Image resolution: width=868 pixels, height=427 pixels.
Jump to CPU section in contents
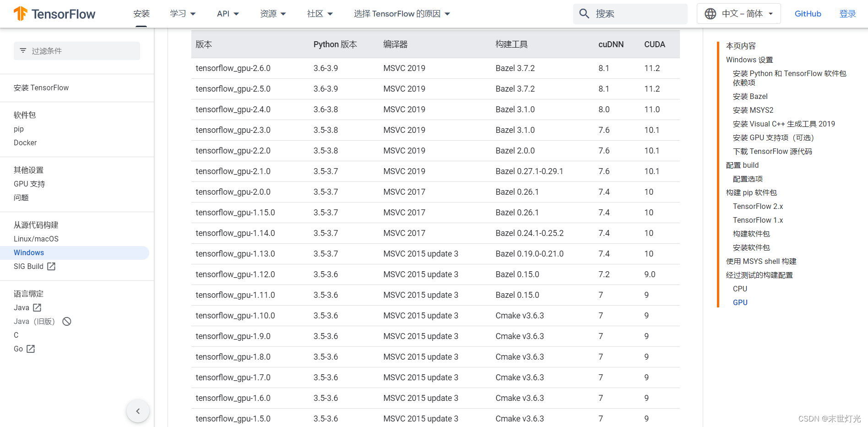740,289
